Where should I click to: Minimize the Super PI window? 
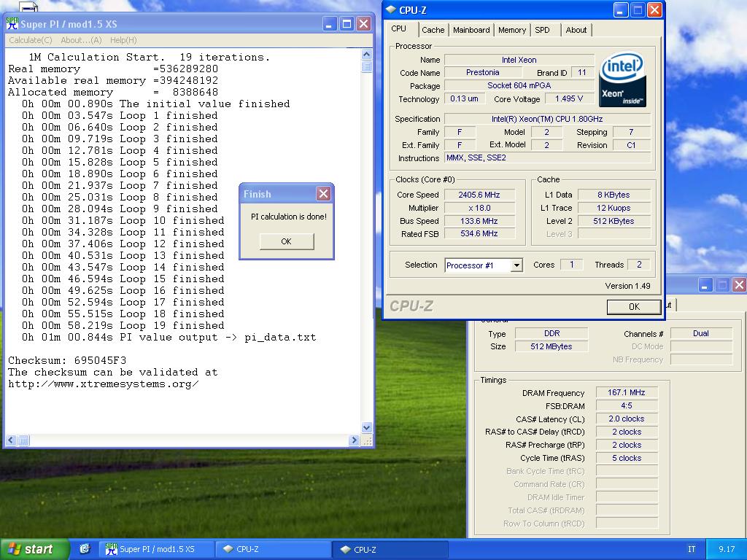click(330, 24)
